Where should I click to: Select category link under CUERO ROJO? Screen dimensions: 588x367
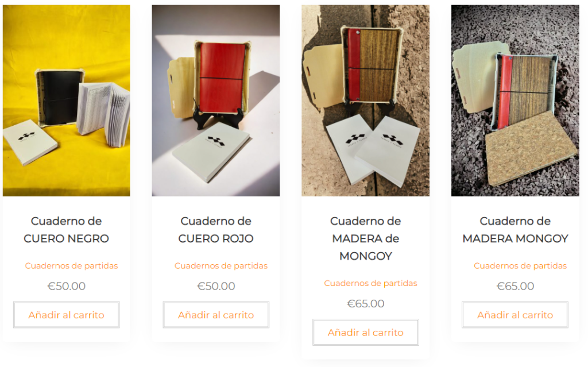tap(221, 266)
